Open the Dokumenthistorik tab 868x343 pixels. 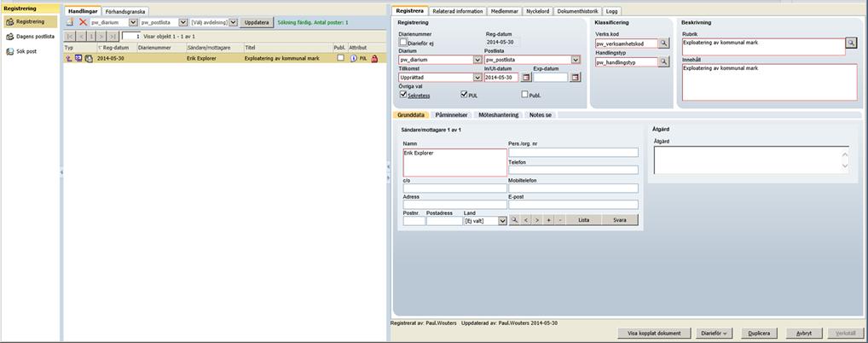[x=577, y=11]
